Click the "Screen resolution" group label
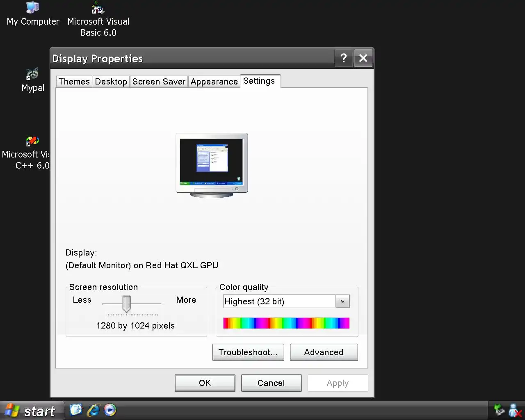The image size is (525, 420). click(x=103, y=287)
